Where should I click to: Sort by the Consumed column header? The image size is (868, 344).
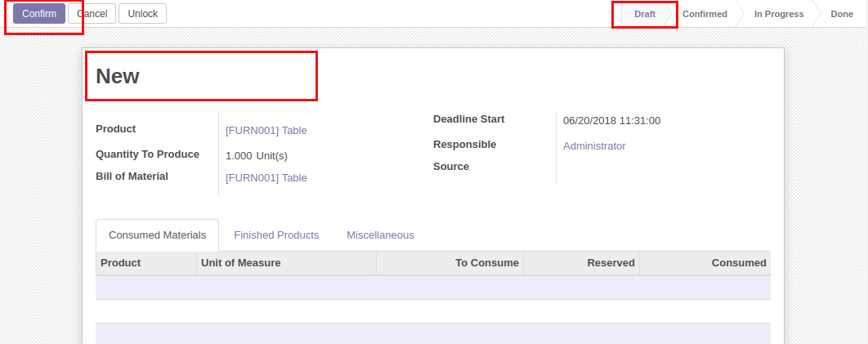[738, 263]
